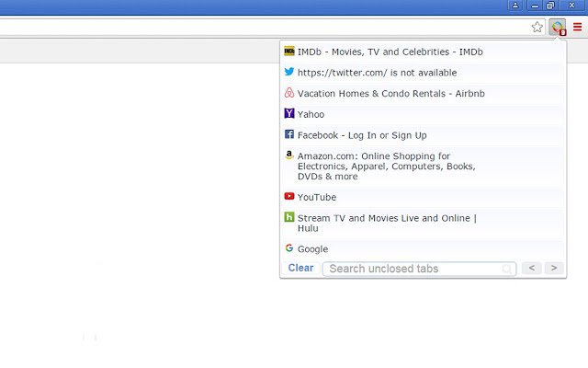588x368 pixels.
Task: Go to next page of unclosed tabs
Action: pos(554,268)
